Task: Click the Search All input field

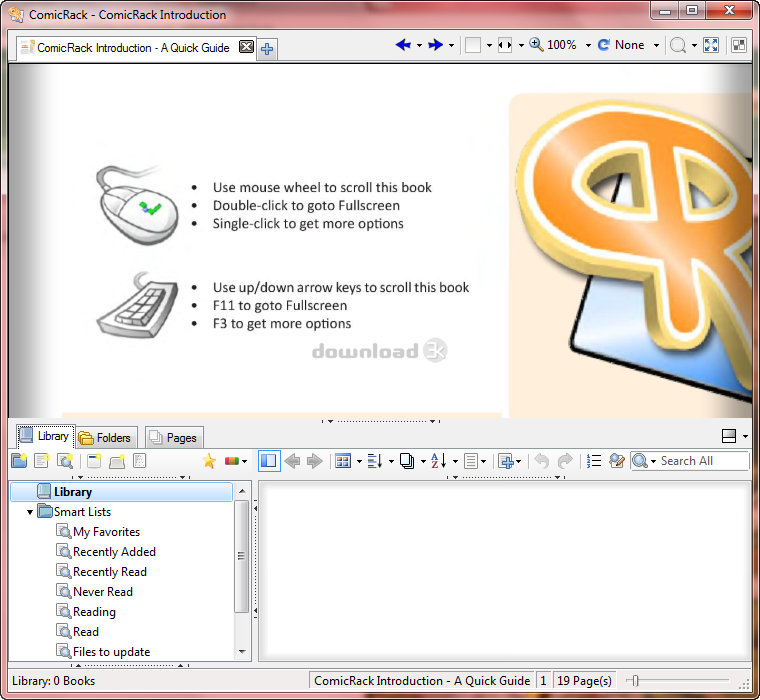Action: tap(703, 461)
